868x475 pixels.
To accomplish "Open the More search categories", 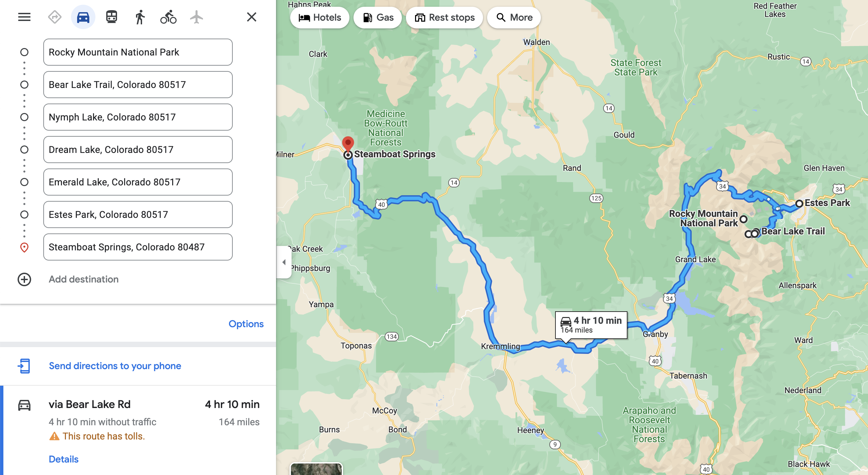I will 514,18.
